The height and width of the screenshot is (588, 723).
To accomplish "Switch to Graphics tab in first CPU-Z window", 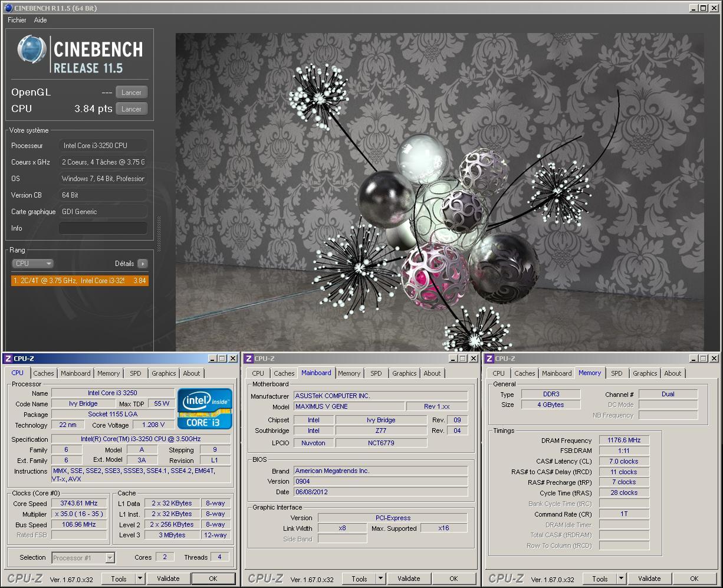I will tap(164, 373).
